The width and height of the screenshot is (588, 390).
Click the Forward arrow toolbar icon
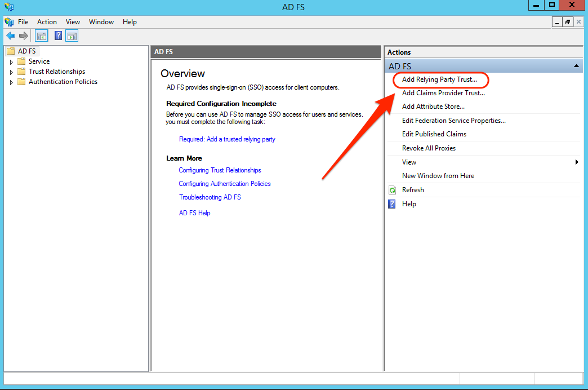(24, 36)
